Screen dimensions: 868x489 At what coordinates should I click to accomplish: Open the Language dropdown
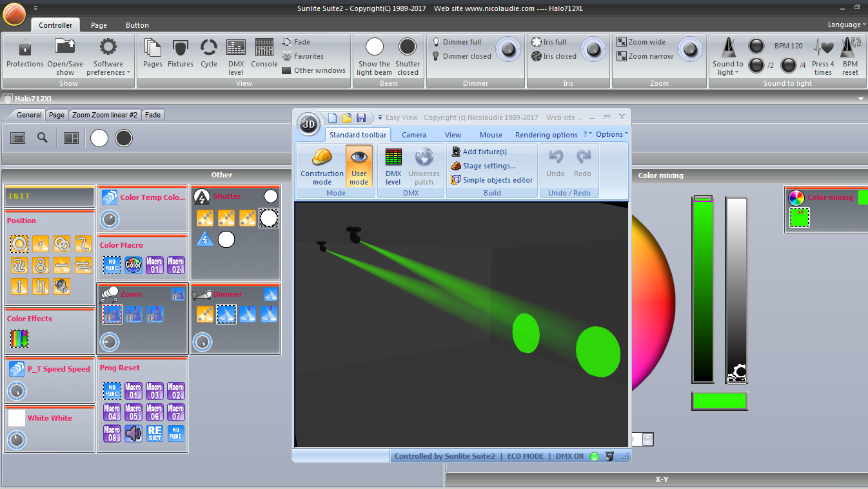[847, 25]
